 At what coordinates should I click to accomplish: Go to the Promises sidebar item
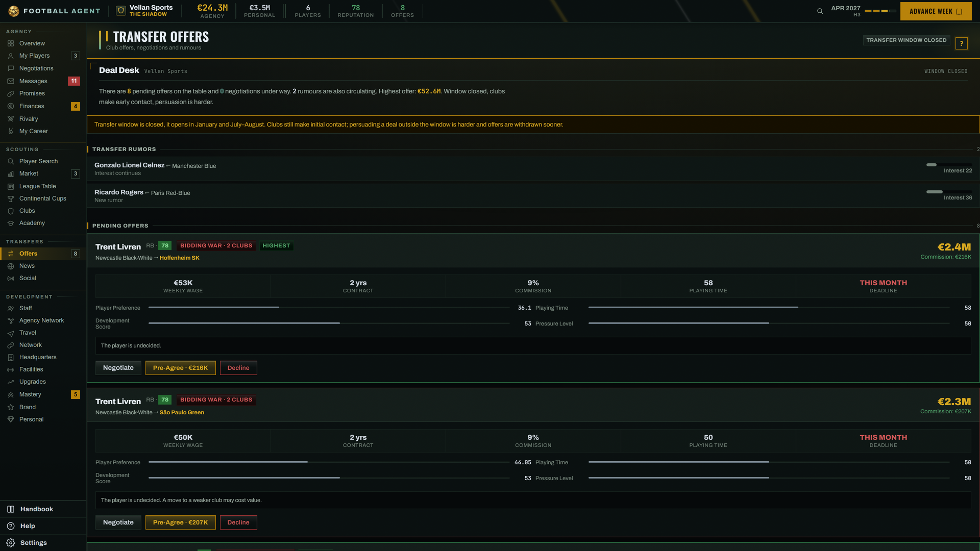click(x=43, y=93)
